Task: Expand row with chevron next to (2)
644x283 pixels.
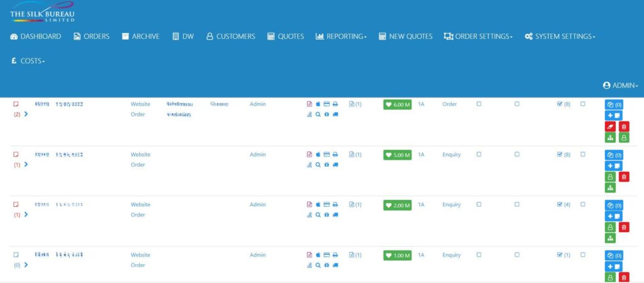Action: (26, 114)
